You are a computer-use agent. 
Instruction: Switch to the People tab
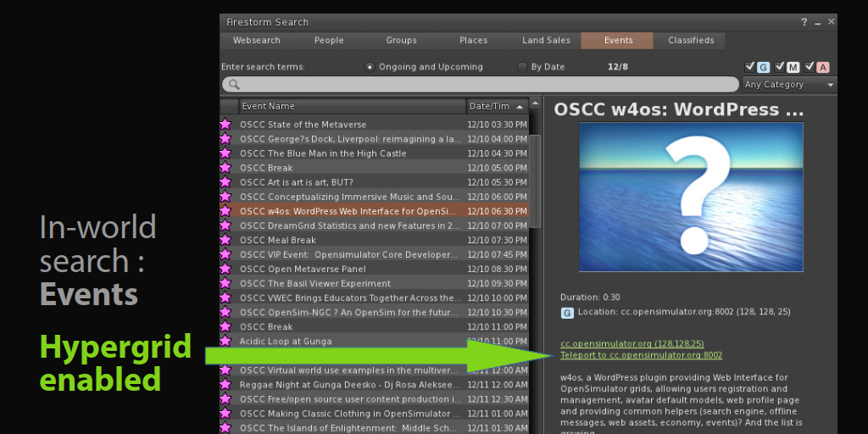tap(329, 41)
